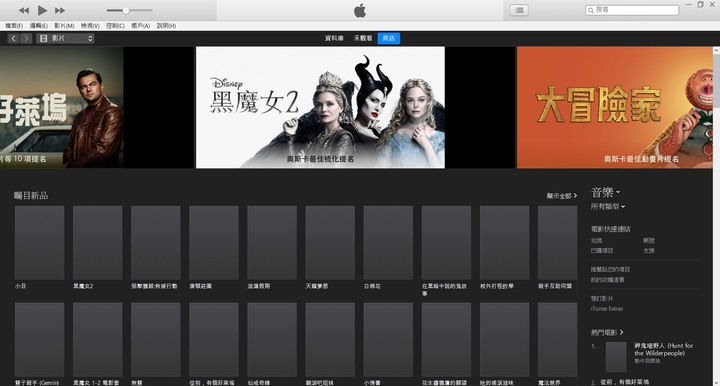Switch to the 未觀看 tab
This screenshot has width=720, height=386.
[363, 39]
